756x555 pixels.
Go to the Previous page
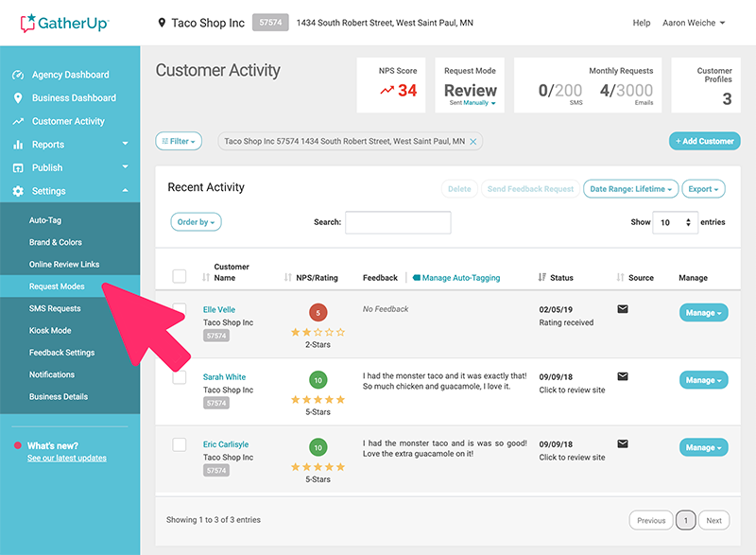pyautogui.click(x=651, y=520)
